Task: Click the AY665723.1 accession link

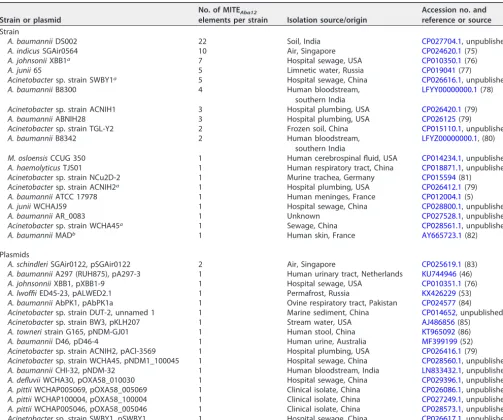Action: click(442, 235)
